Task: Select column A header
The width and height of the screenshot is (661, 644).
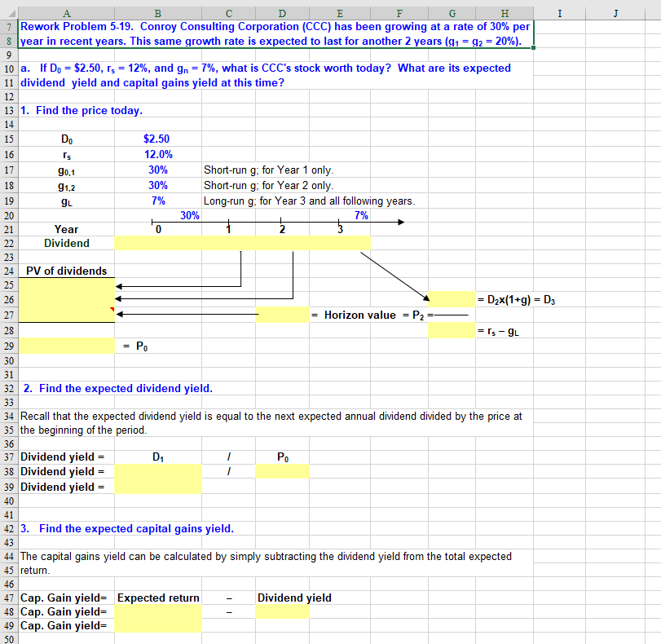Action: [67, 14]
